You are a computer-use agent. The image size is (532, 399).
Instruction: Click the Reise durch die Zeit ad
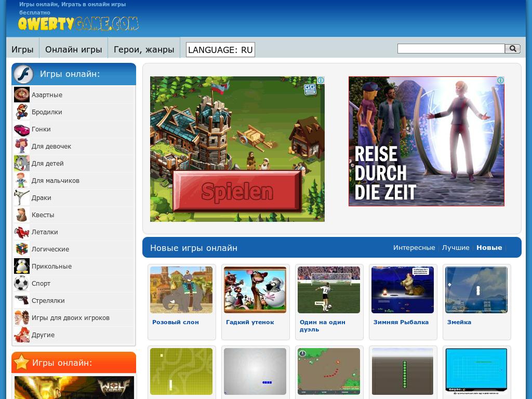pos(427,141)
